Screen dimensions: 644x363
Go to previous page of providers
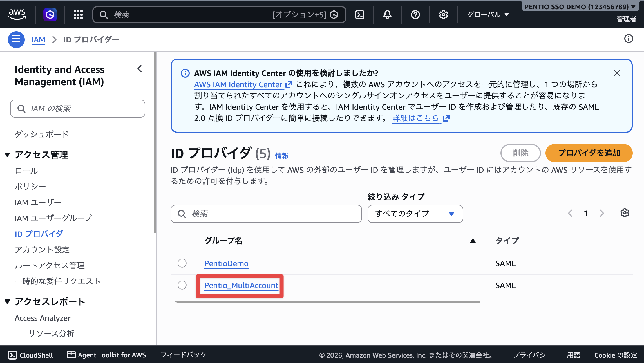tap(571, 214)
